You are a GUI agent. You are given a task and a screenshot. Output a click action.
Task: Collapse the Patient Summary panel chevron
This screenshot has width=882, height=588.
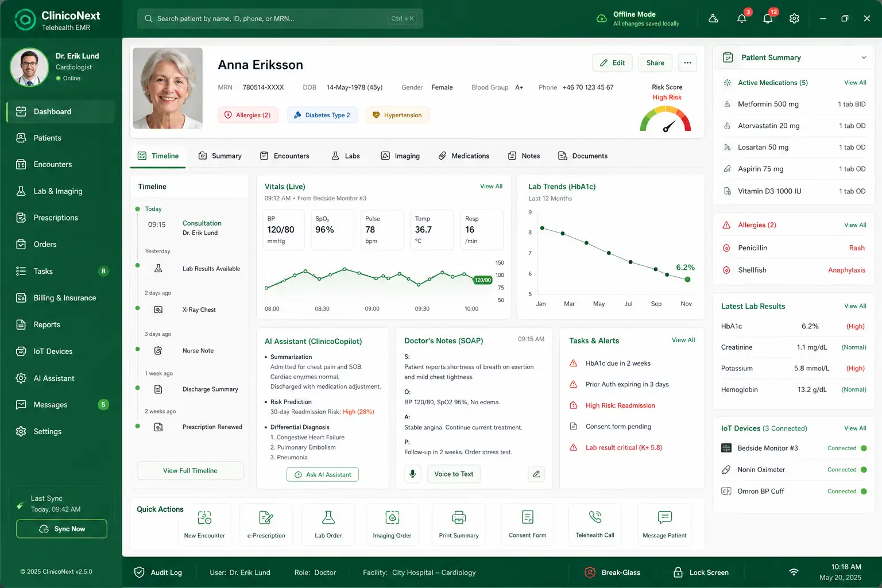[864, 57]
